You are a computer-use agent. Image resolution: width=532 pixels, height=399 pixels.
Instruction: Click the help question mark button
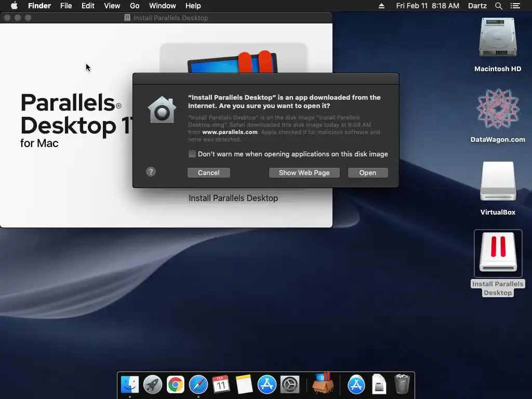click(151, 171)
